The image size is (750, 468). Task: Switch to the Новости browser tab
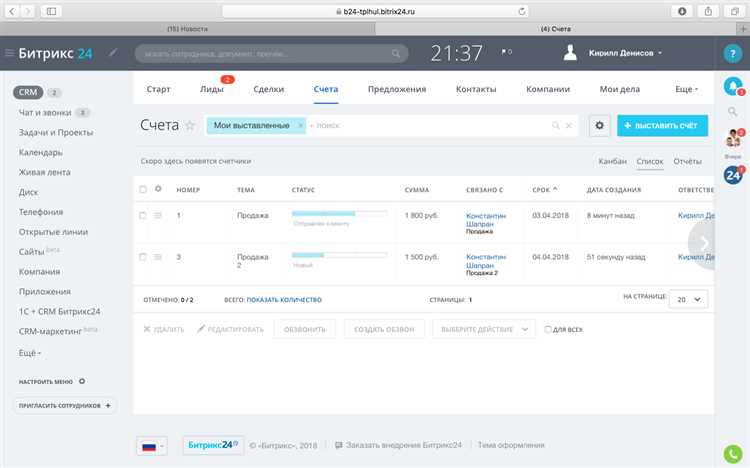(x=188, y=29)
